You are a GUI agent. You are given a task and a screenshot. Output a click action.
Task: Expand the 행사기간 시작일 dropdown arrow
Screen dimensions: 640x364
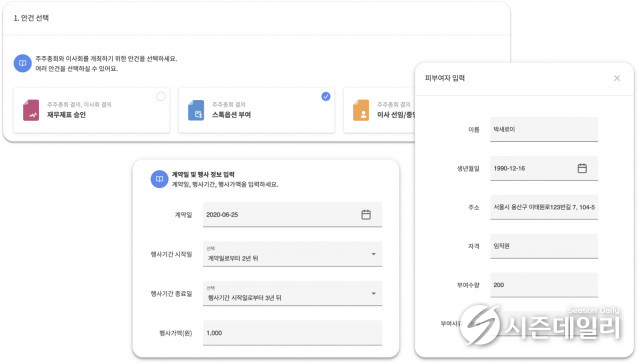coord(373,254)
